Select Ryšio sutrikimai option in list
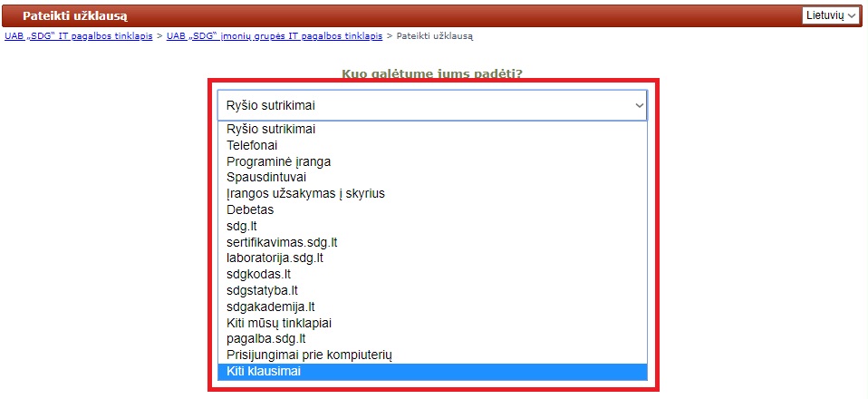The image size is (868, 399). point(271,129)
